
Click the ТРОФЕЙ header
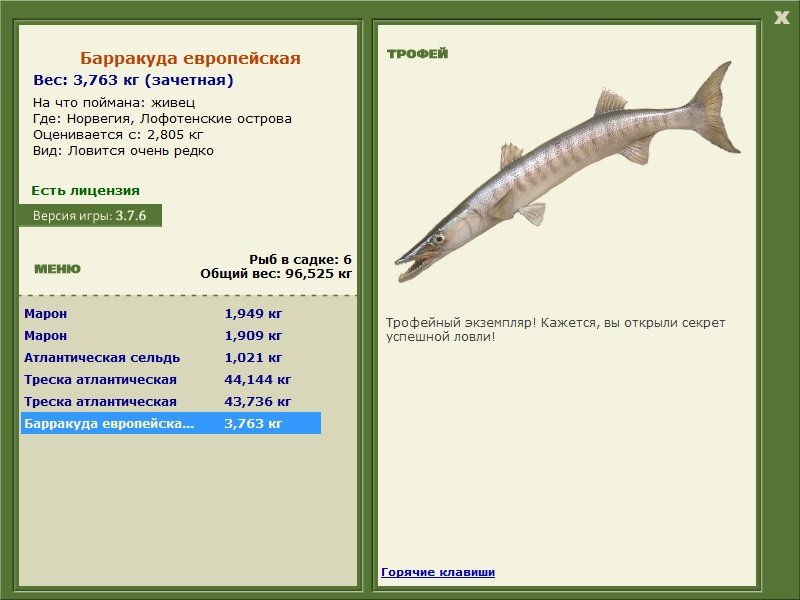coord(417,54)
